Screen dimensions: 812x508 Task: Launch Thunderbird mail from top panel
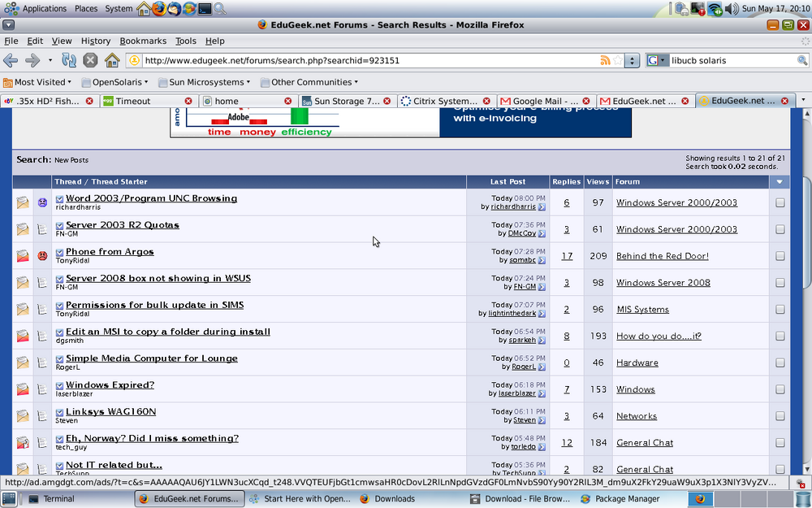pos(174,8)
